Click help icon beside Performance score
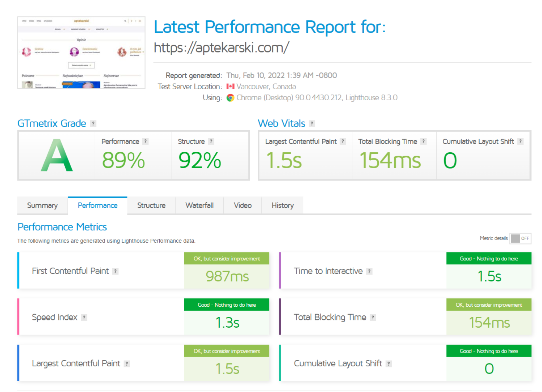The width and height of the screenshot is (542, 392). 145,141
